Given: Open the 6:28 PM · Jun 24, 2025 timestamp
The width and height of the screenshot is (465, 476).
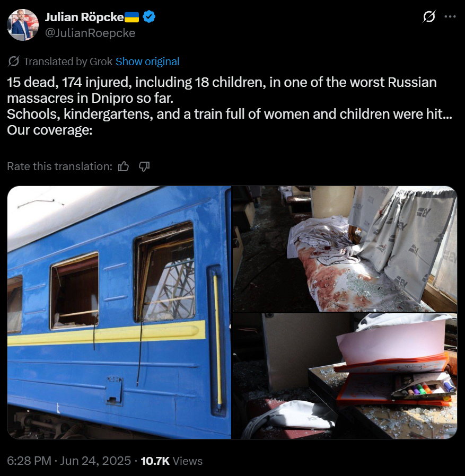Looking at the screenshot, I should (69, 461).
